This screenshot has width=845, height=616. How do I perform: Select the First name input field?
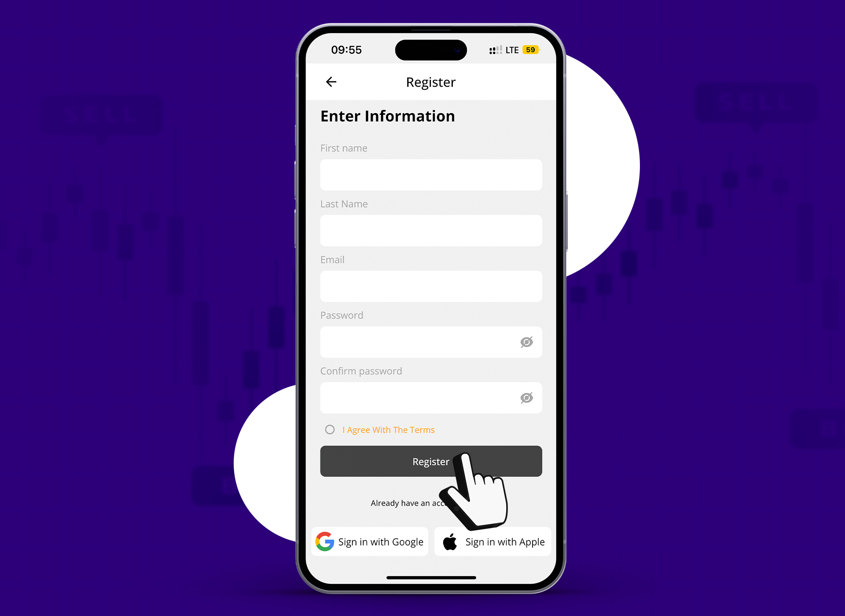pos(431,175)
